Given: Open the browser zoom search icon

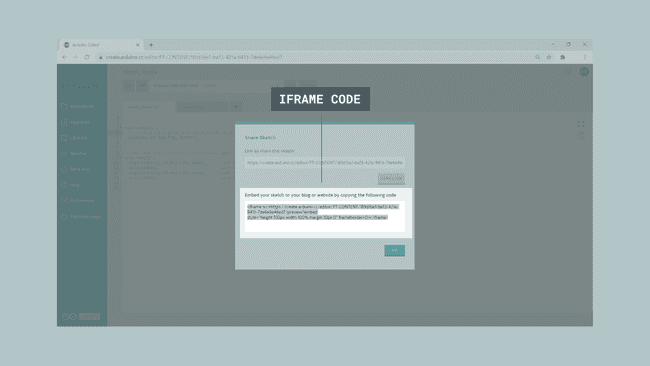Looking at the screenshot, I should 537,57.
